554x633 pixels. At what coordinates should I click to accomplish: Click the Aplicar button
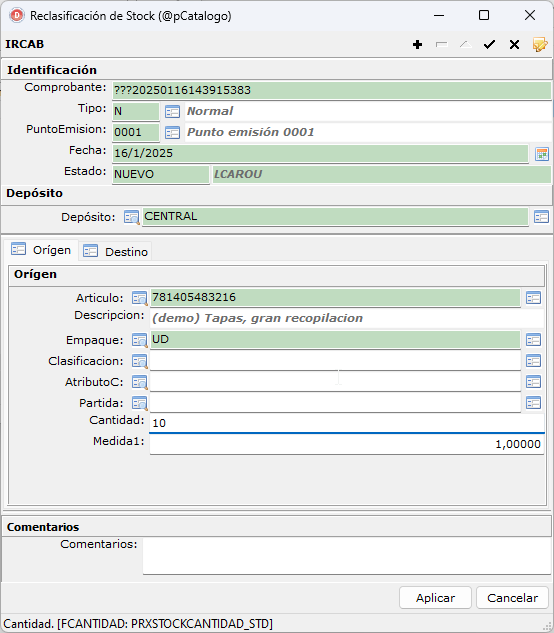[435, 597]
